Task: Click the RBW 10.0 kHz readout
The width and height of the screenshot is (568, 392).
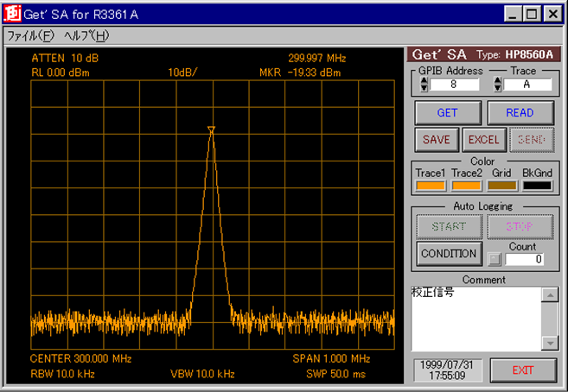Action: (62, 374)
